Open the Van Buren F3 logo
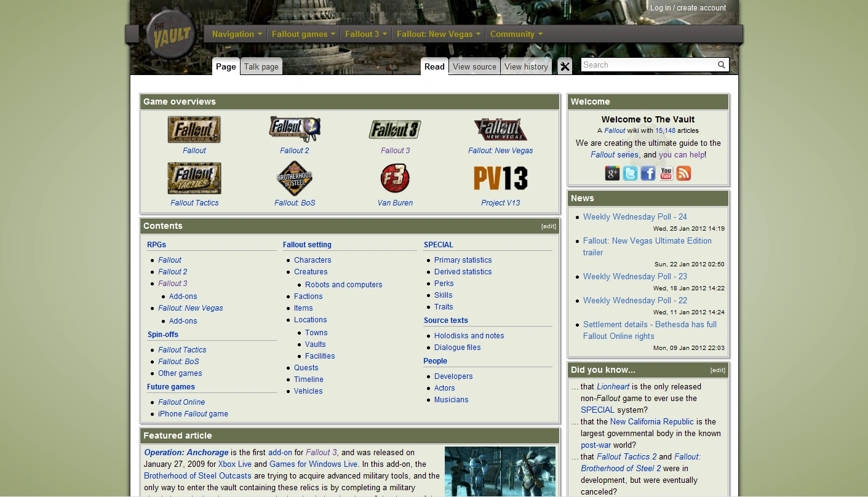 tap(395, 178)
